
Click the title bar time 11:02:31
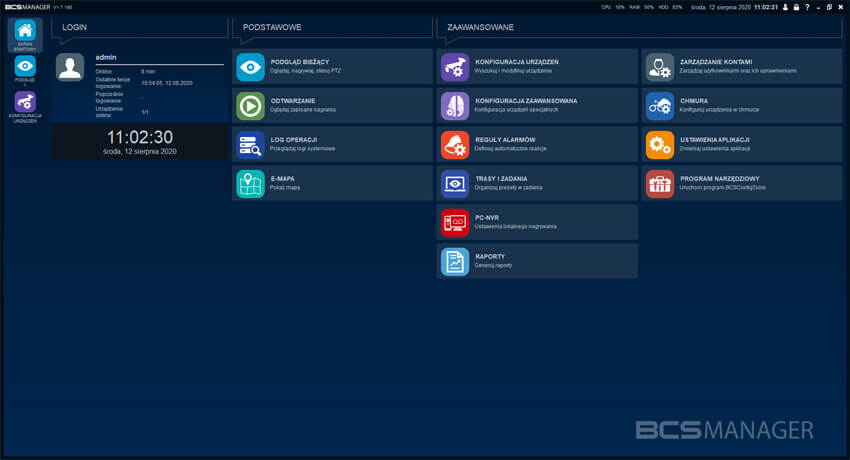pos(766,7)
